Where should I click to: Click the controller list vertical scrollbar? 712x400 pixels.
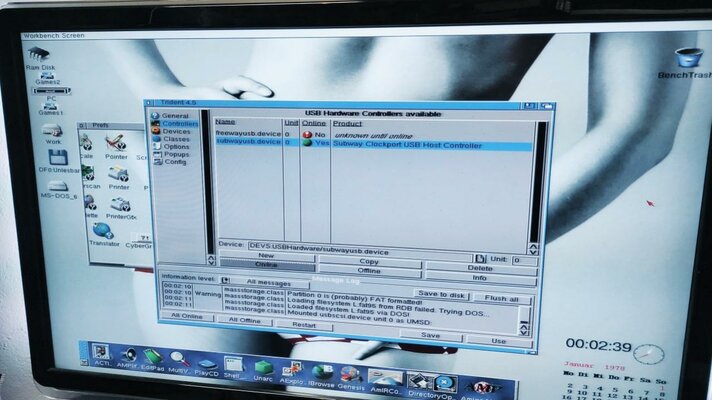click(x=533, y=180)
